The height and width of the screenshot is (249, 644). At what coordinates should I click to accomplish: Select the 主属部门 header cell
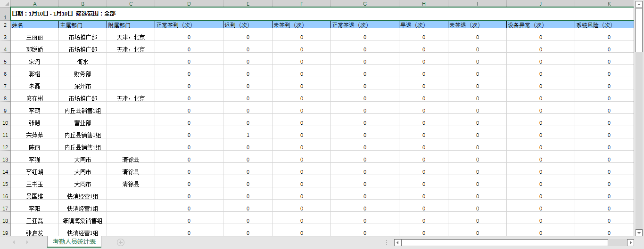pos(83,25)
